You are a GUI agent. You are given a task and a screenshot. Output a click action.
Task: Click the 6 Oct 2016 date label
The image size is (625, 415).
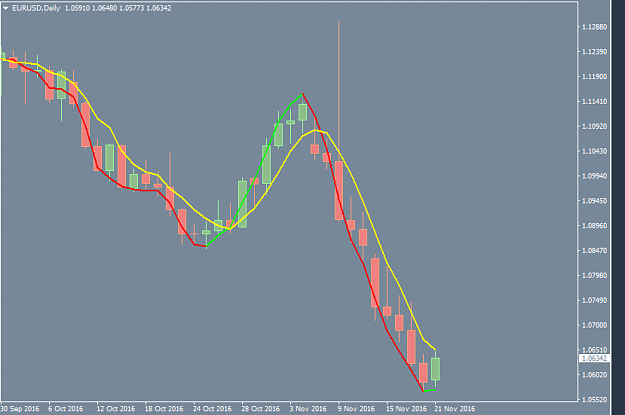point(66,409)
